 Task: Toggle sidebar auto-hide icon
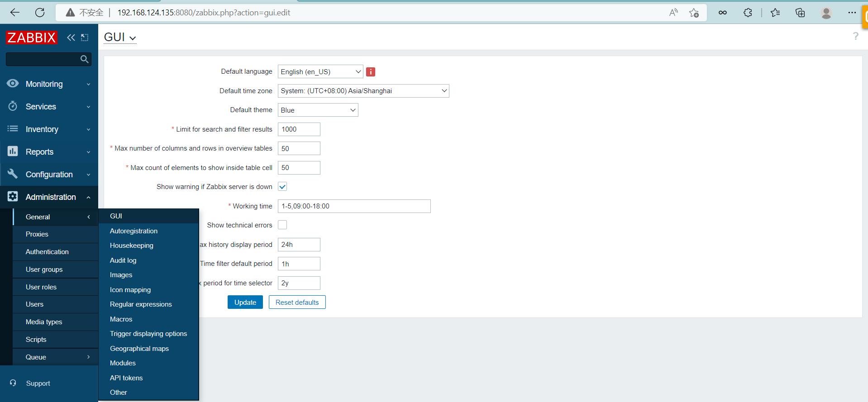point(85,38)
